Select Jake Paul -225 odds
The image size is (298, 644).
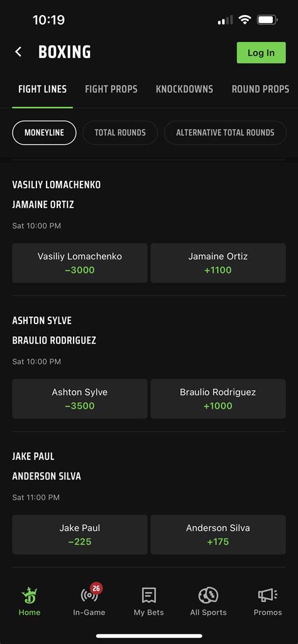click(80, 535)
